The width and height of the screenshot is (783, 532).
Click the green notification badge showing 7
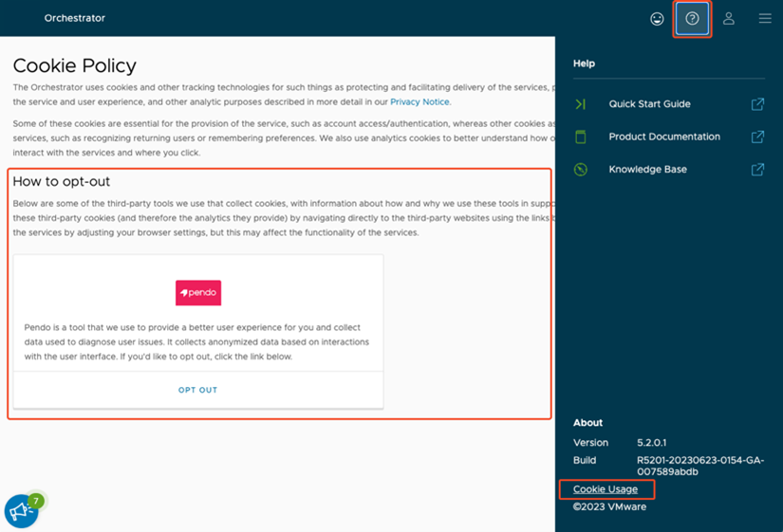click(x=36, y=500)
